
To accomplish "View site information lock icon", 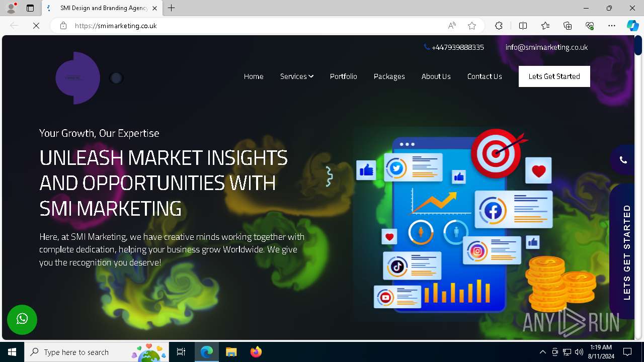I will coord(63,26).
